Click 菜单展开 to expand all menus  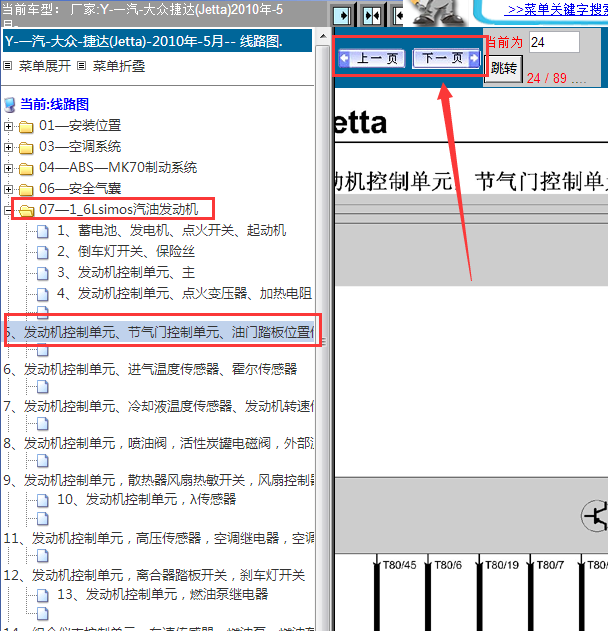tap(45, 66)
